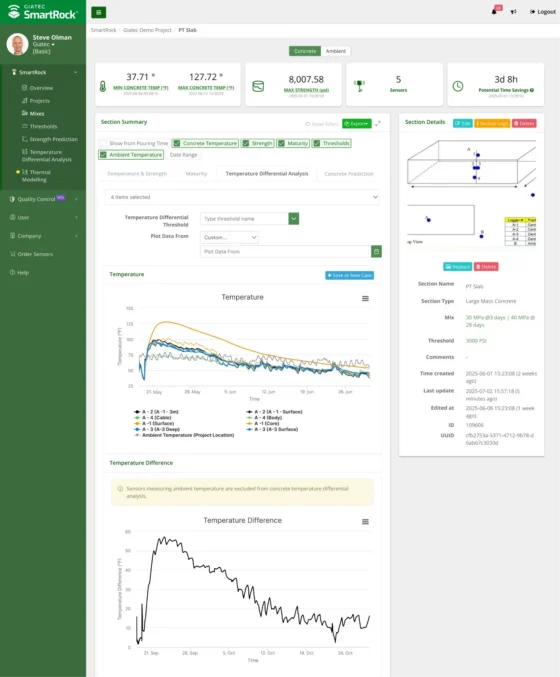Collapse the SmartRock sidebar section
The height and width of the screenshot is (677, 560).
[76, 72]
